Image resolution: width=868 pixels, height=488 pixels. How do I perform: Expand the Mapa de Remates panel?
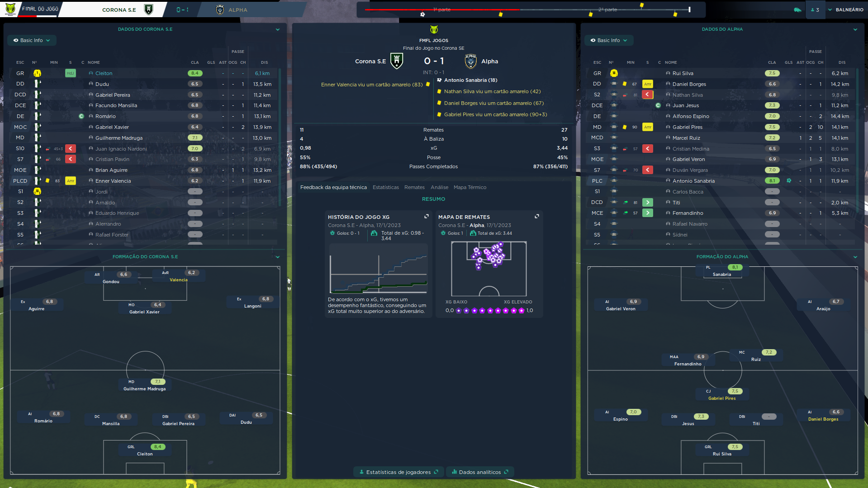(x=536, y=217)
